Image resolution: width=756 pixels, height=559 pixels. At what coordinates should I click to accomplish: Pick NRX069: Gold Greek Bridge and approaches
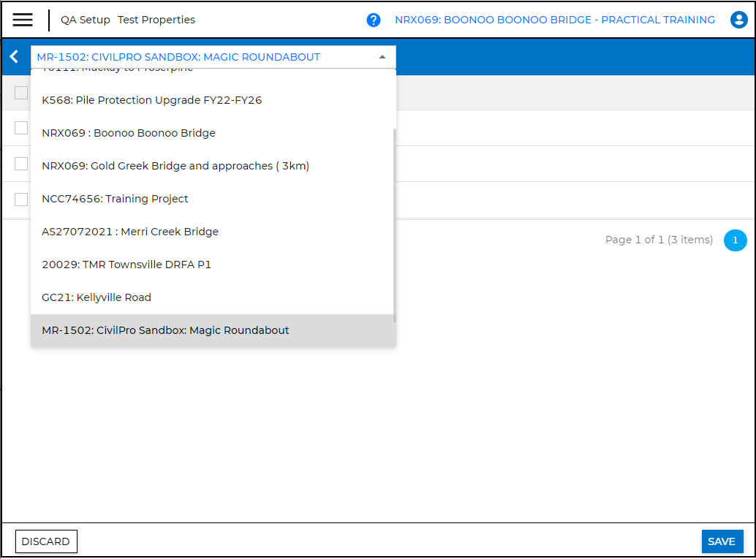pyautogui.click(x=213, y=166)
